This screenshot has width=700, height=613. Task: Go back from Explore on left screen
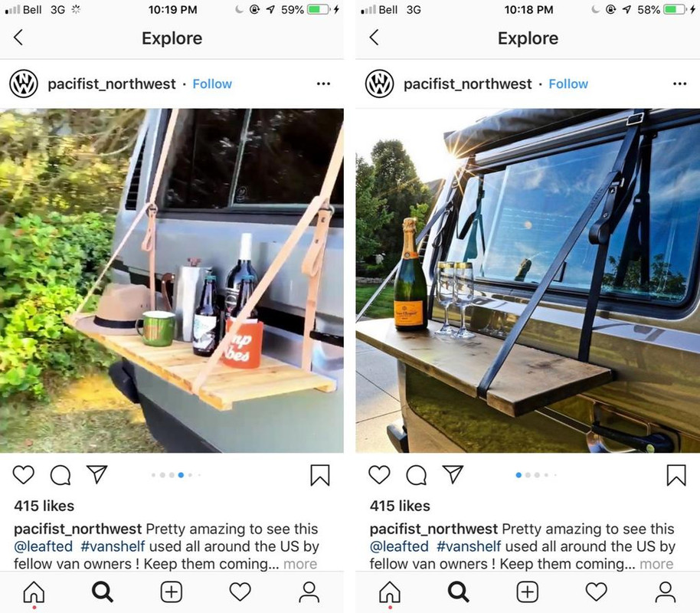click(18, 38)
